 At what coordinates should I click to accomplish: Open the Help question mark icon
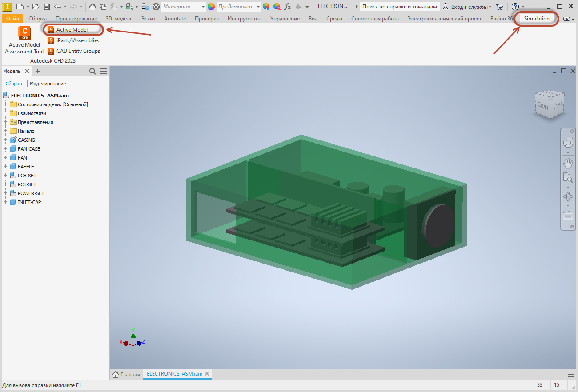click(x=515, y=7)
